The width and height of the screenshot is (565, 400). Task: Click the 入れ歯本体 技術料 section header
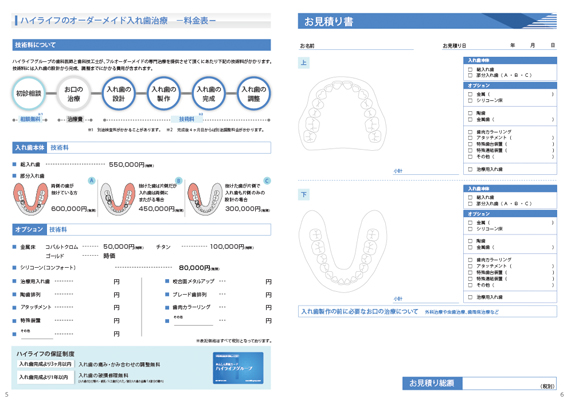click(141, 148)
